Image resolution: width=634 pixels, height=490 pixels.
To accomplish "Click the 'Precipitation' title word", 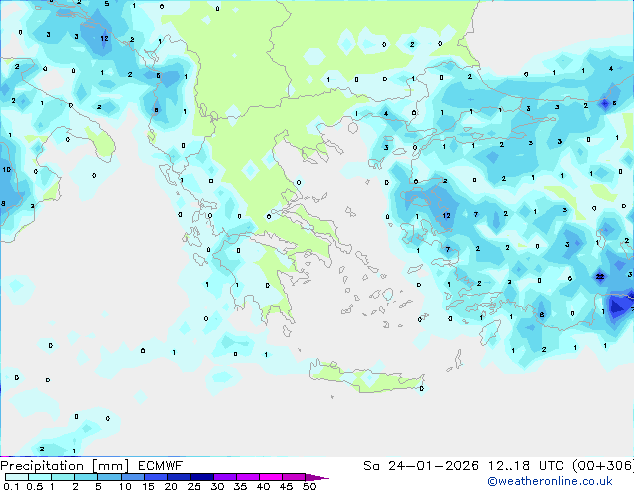I will coord(42,466).
